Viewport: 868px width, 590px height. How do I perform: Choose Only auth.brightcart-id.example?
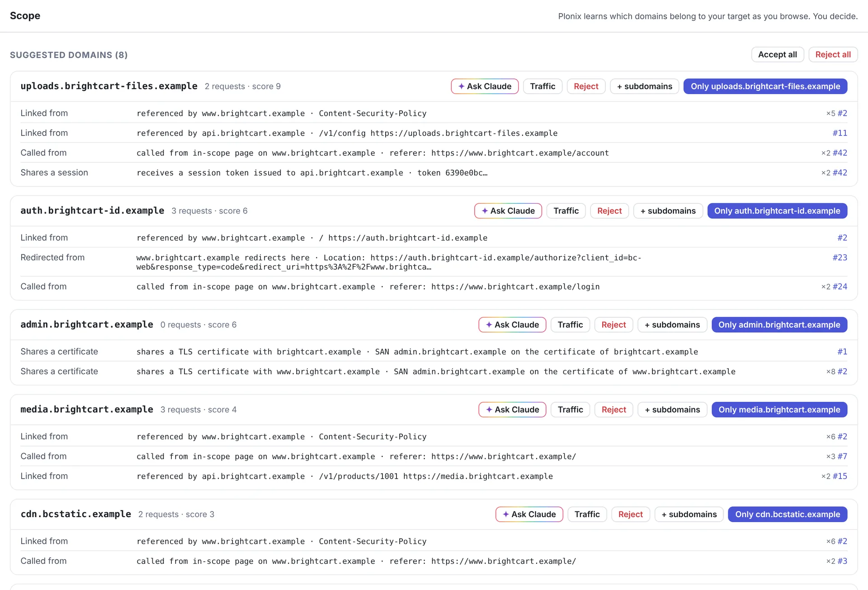(777, 211)
